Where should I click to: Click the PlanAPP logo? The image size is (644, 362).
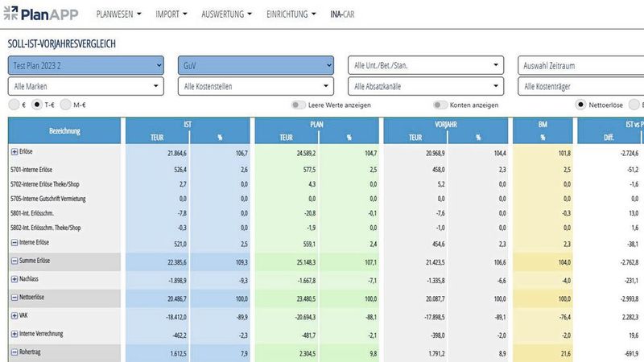[x=41, y=14]
